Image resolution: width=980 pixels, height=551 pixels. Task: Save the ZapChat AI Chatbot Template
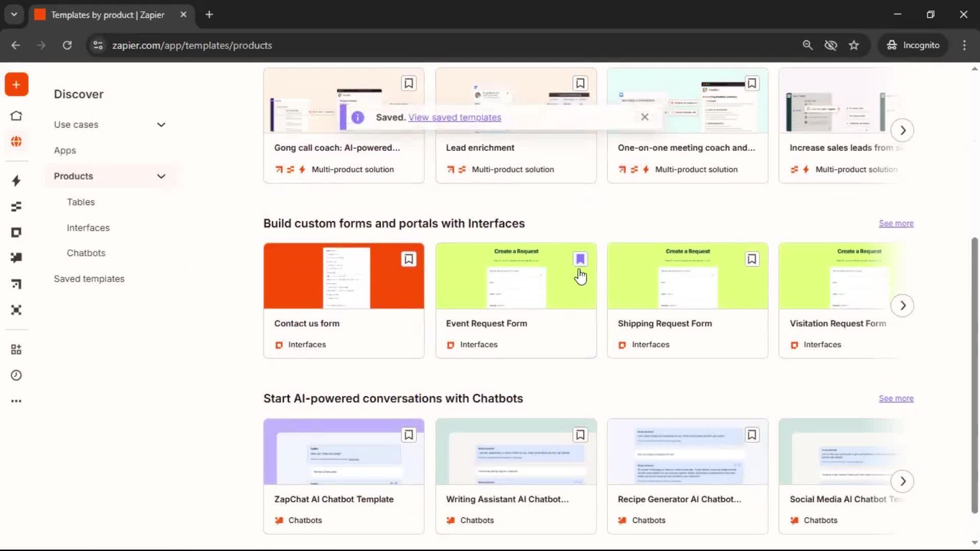409,435
